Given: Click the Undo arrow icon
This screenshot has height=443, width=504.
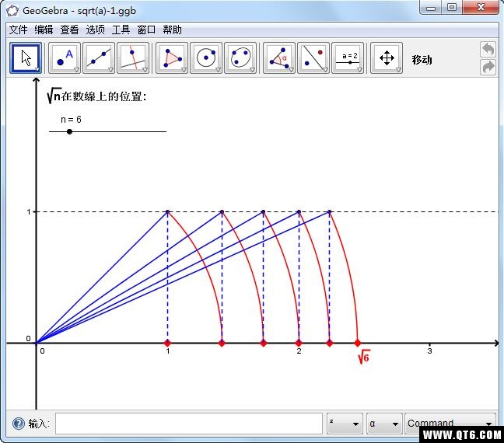Looking at the screenshot, I should (x=488, y=50).
